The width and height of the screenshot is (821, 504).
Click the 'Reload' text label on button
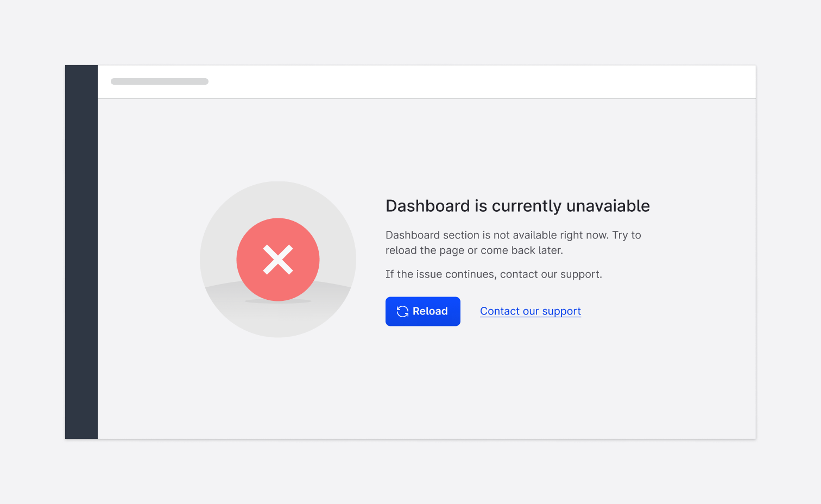tap(430, 311)
